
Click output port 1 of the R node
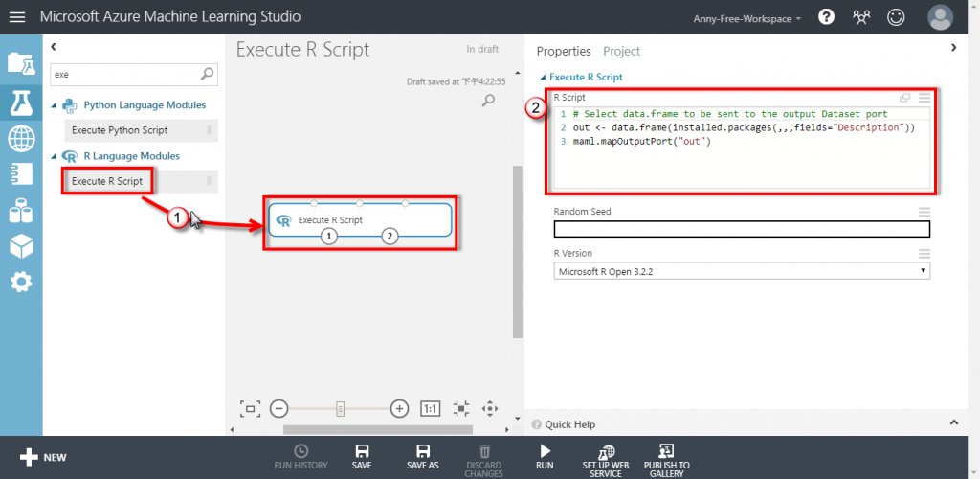pyautogui.click(x=329, y=236)
